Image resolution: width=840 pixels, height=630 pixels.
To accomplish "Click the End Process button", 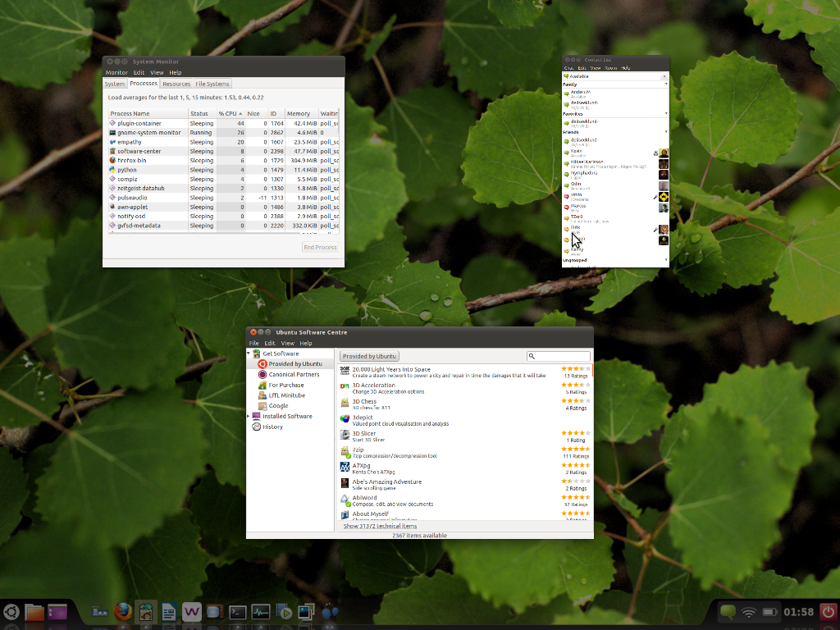I will click(321, 247).
